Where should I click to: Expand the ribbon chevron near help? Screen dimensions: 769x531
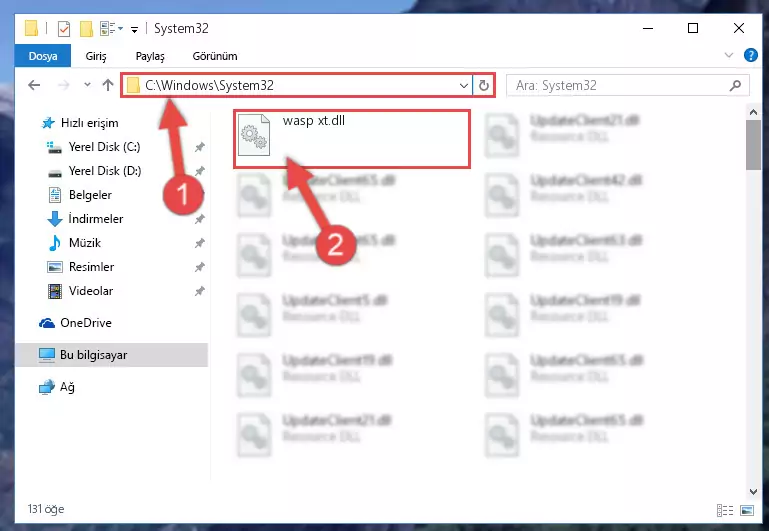point(729,55)
